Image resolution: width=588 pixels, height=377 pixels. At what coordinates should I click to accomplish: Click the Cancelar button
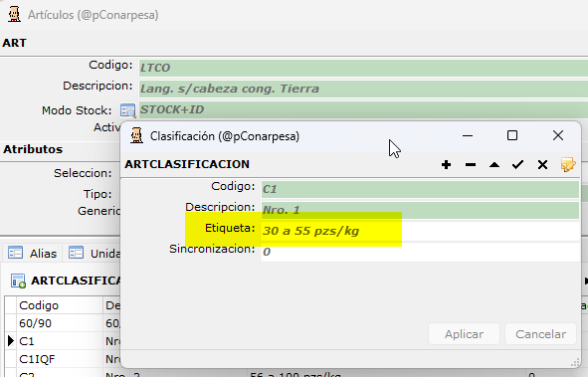(x=540, y=334)
